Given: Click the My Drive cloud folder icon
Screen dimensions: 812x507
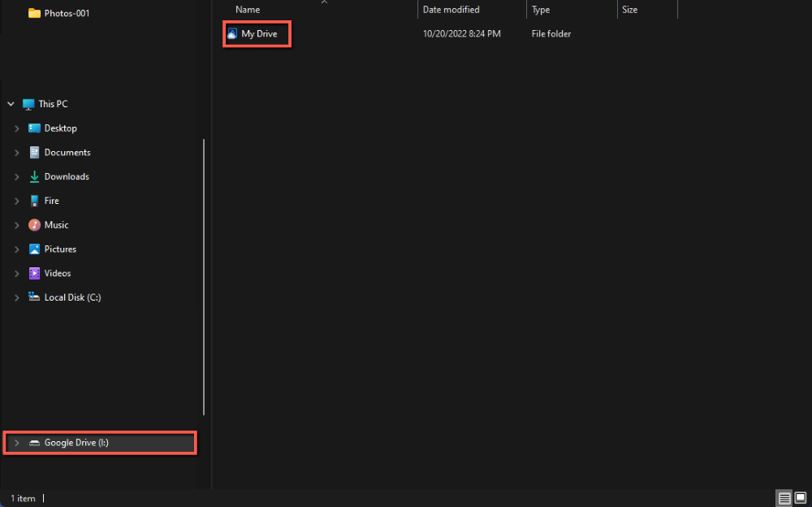Looking at the screenshot, I should (232, 33).
